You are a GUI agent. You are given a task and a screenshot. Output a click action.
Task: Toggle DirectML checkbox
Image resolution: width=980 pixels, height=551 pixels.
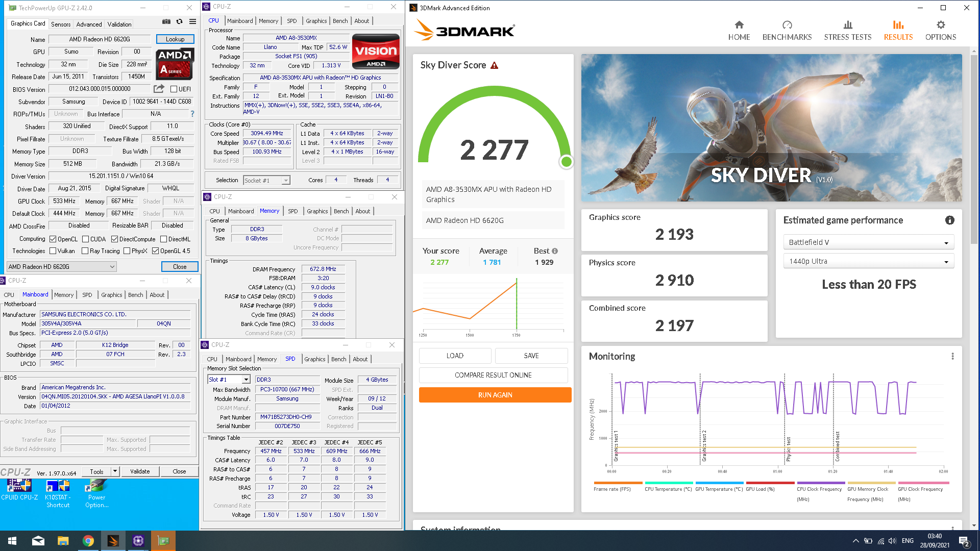coord(164,239)
